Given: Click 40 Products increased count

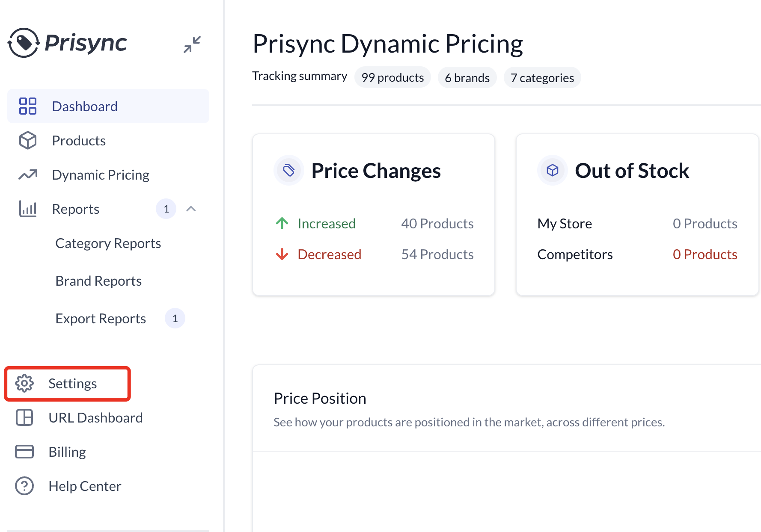Looking at the screenshot, I should click(437, 223).
